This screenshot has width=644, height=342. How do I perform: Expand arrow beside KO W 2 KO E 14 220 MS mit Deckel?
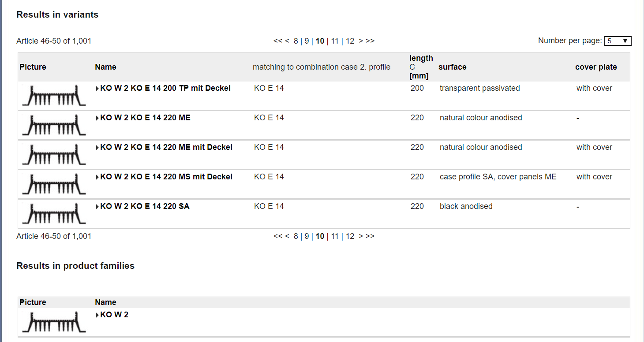tap(97, 177)
